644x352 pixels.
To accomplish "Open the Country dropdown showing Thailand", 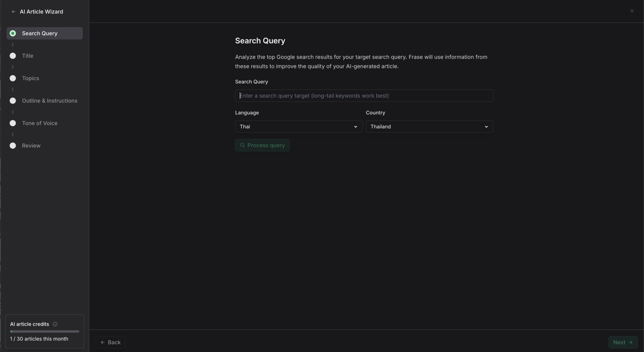I will [x=429, y=127].
